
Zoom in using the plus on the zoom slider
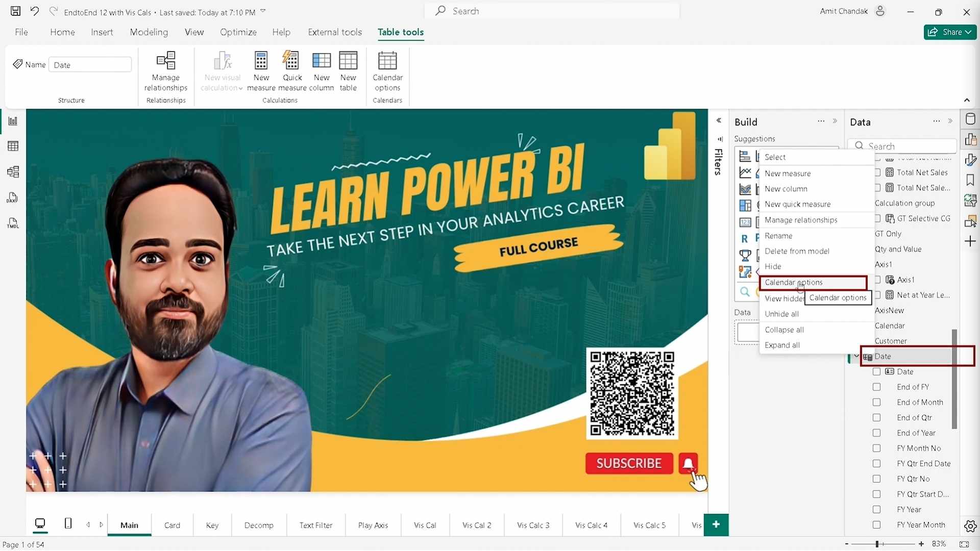922,544
